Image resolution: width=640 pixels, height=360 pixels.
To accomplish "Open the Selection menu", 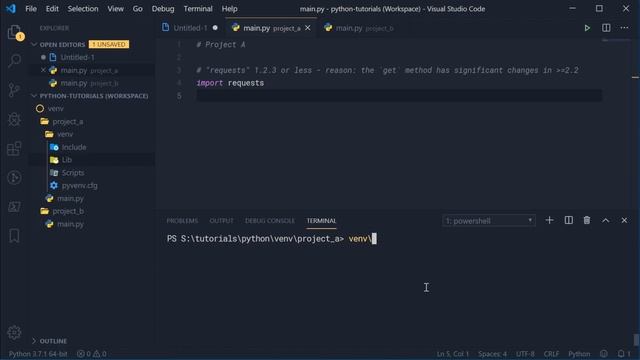I will click(x=83, y=9).
